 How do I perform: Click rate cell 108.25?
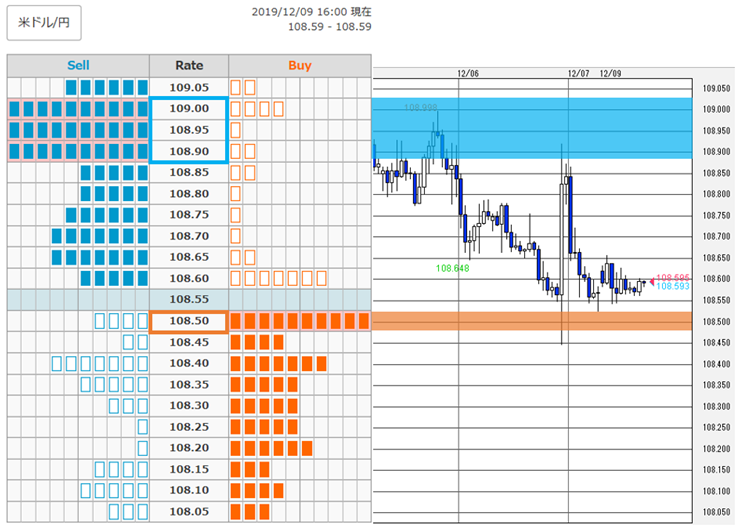pyautogui.click(x=189, y=427)
